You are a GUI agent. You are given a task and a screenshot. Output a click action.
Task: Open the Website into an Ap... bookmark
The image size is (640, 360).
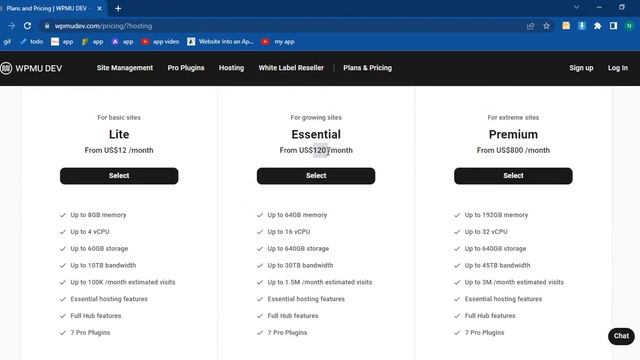click(x=220, y=42)
